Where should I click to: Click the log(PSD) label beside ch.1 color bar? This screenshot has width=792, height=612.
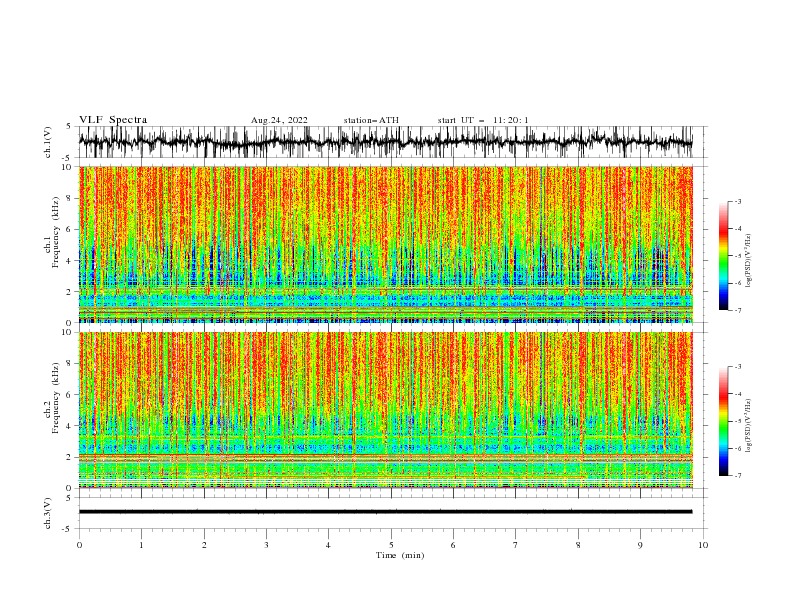749,261
